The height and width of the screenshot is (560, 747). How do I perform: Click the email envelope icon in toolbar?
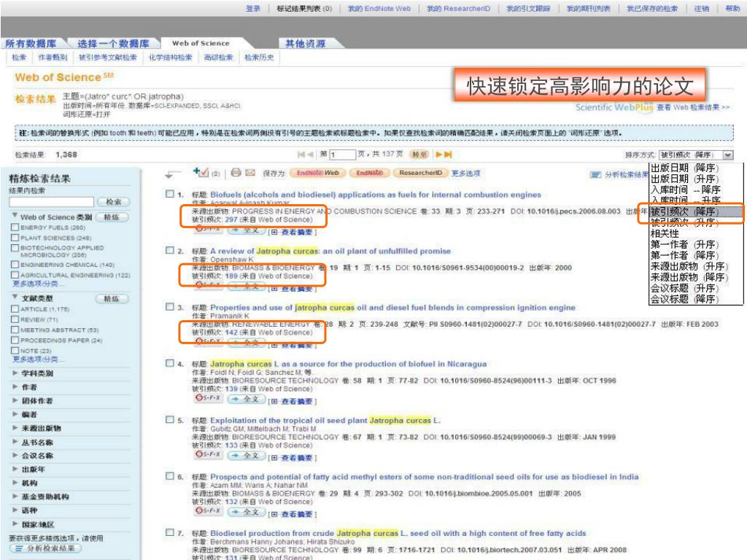coord(250,172)
